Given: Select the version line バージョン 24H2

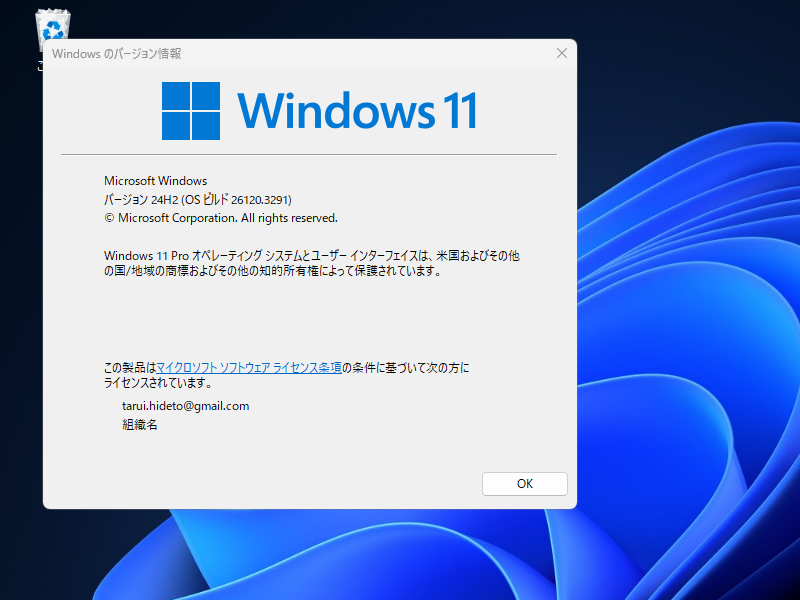Looking at the screenshot, I should pyautogui.click(x=140, y=199).
